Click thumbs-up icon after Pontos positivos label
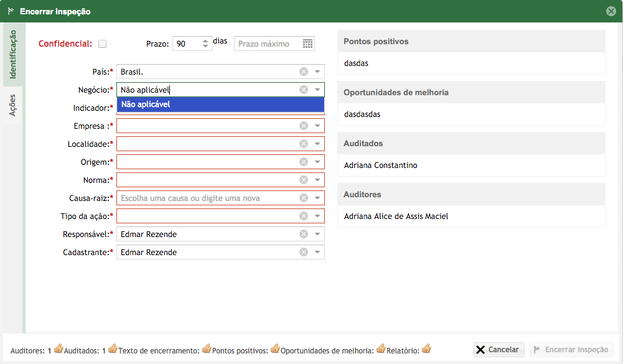 275,348
